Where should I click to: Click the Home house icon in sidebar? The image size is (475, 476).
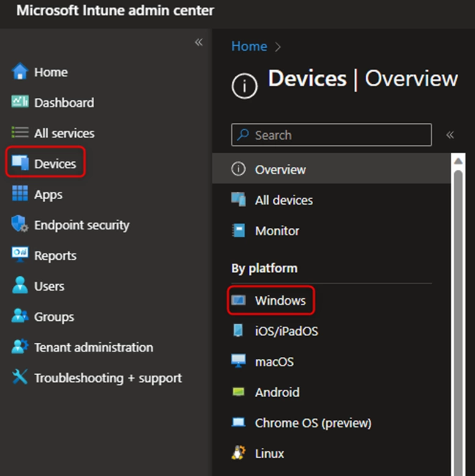(20, 71)
